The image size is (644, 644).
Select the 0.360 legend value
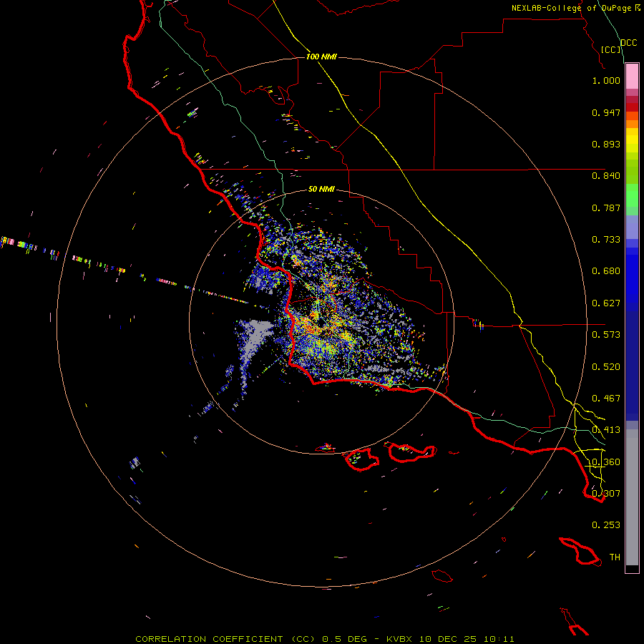pos(606,462)
